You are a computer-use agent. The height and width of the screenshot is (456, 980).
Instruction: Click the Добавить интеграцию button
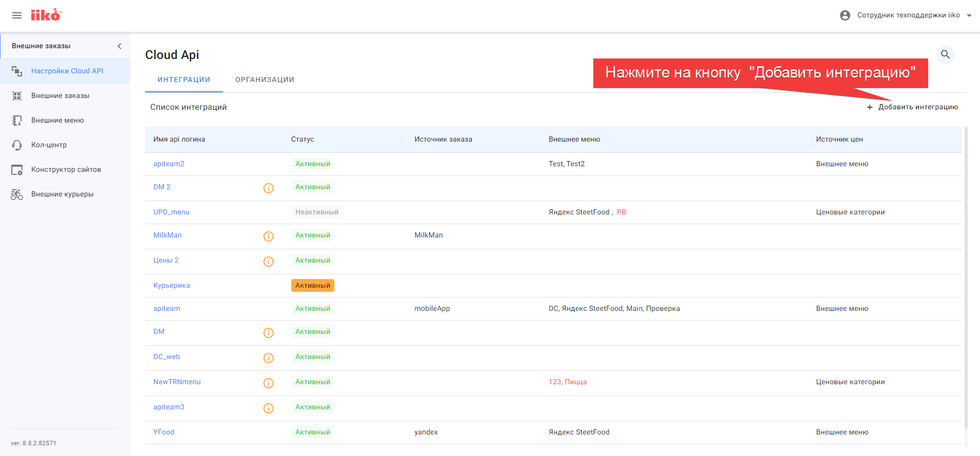[912, 107]
